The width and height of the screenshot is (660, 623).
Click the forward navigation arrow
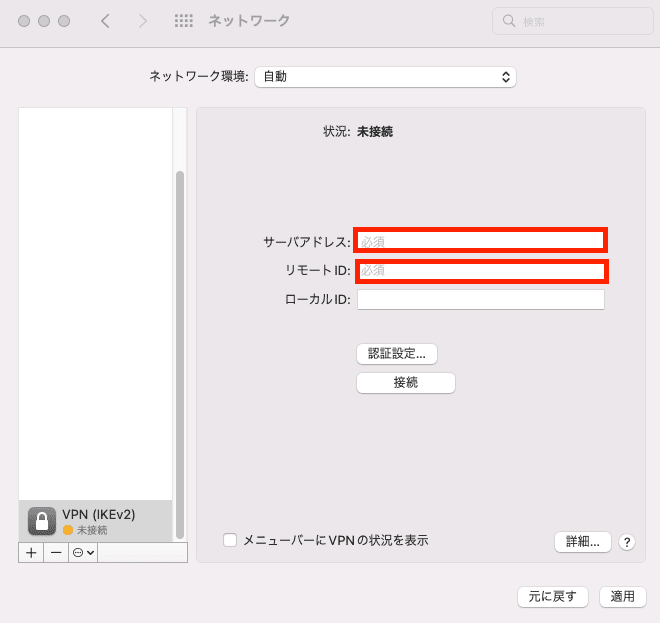tap(143, 21)
